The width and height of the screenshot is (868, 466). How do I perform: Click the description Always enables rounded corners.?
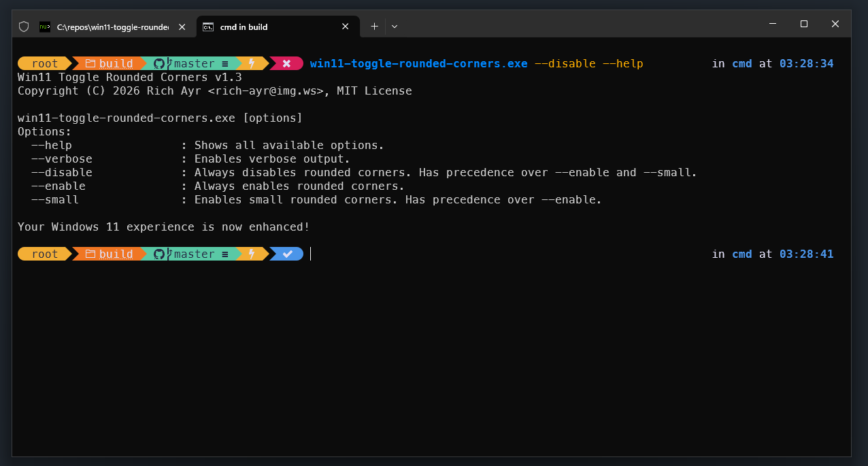tap(300, 186)
